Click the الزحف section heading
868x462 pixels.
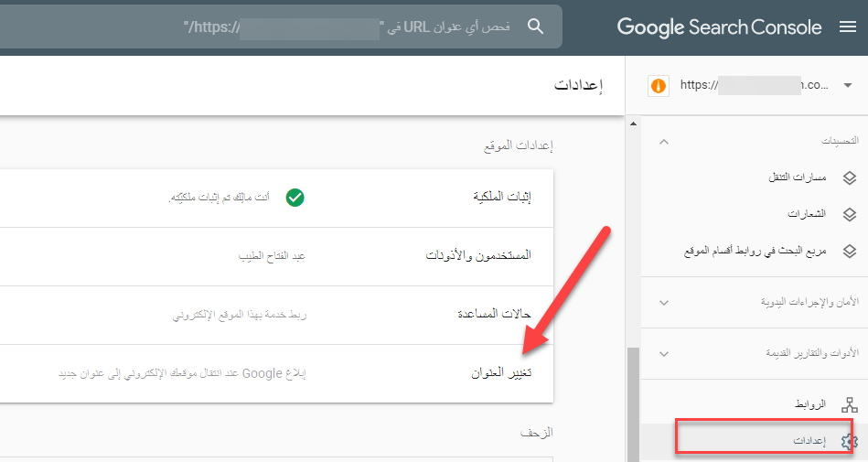(536, 433)
